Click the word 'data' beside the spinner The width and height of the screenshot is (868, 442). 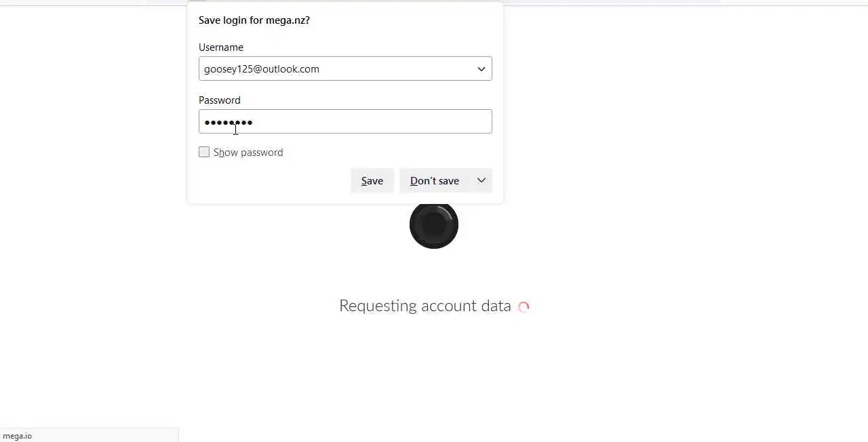tap(496, 306)
